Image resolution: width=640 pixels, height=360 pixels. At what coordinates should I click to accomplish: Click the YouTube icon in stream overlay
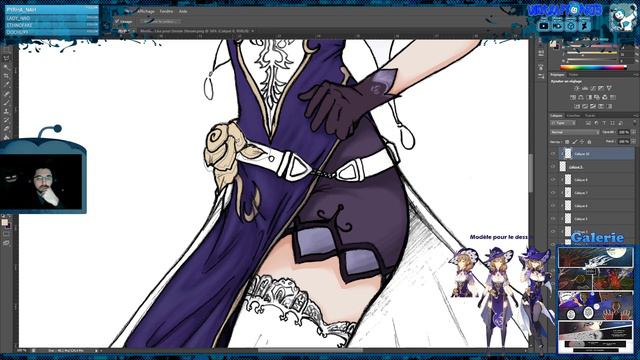[x=544, y=26]
